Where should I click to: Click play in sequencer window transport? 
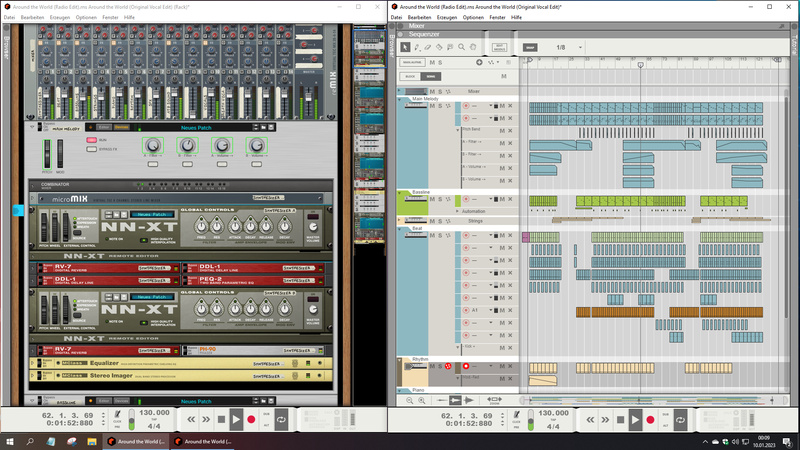[x=635, y=420]
